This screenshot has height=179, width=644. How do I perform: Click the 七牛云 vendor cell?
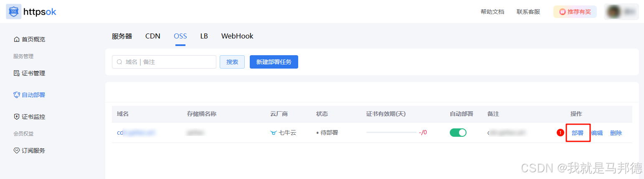tap(284, 133)
